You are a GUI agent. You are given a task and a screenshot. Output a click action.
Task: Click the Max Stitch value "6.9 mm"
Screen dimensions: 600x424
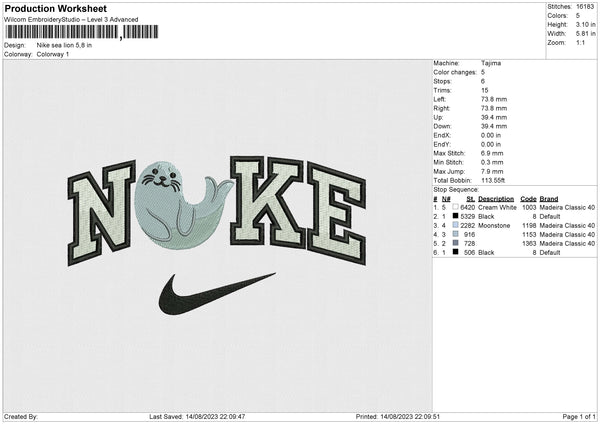492,153
